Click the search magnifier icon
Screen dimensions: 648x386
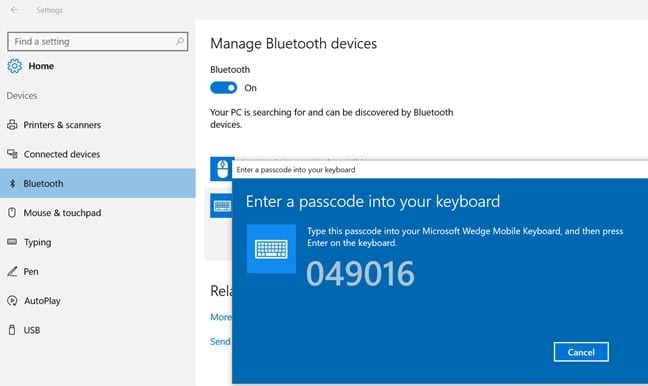[180, 41]
